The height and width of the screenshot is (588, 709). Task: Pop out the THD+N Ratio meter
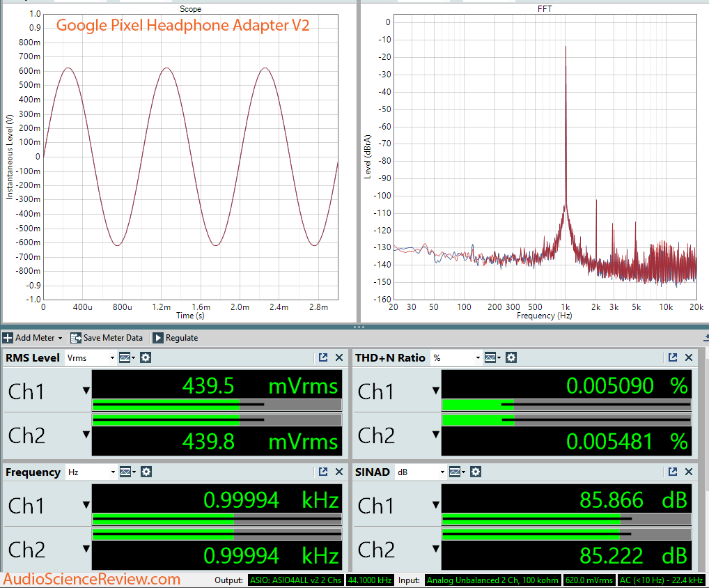pyautogui.click(x=673, y=357)
